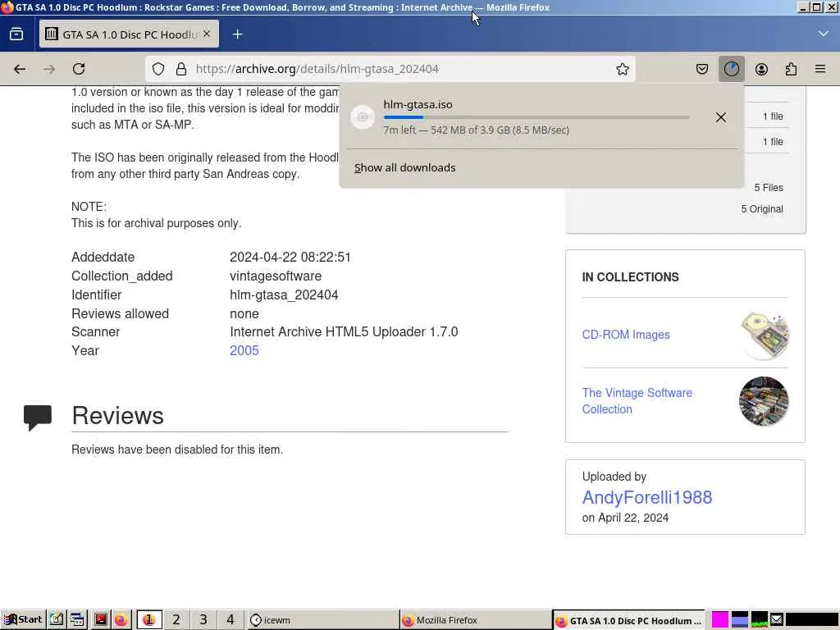840x630 pixels.
Task: Open a new tab with plus button
Action: (237, 34)
